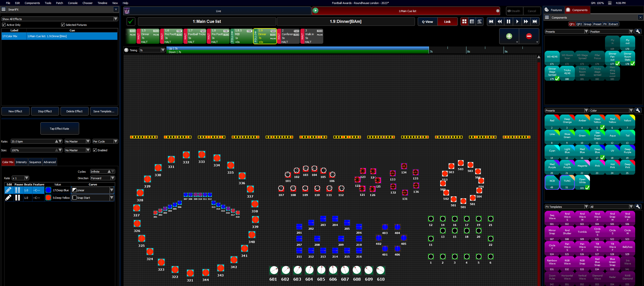Open the Patch menu
The width and height of the screenshot is (644, 286).
pyautogui.click(x=59, y=3)
